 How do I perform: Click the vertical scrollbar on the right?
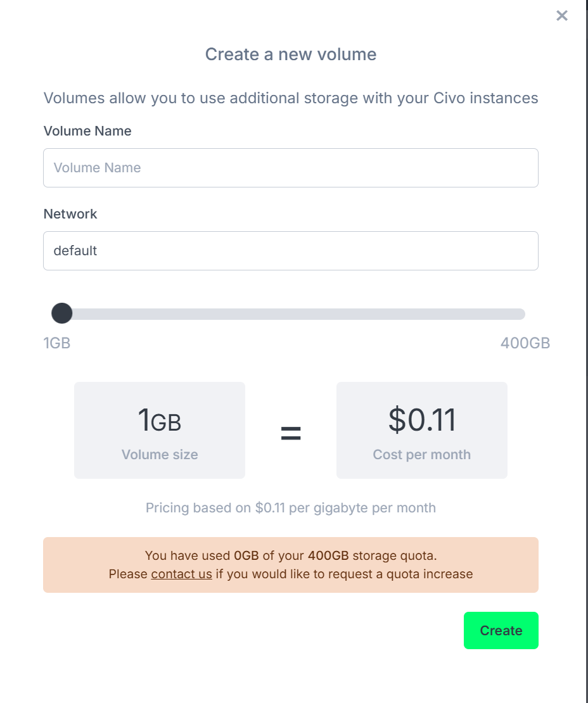(x=584, y=351)
